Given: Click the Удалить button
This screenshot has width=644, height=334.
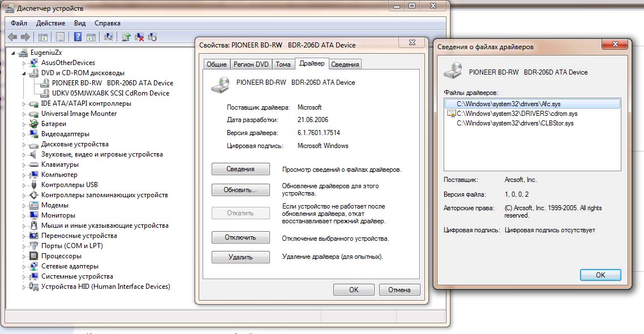Looking at the screenshot, I should point(241,257).
